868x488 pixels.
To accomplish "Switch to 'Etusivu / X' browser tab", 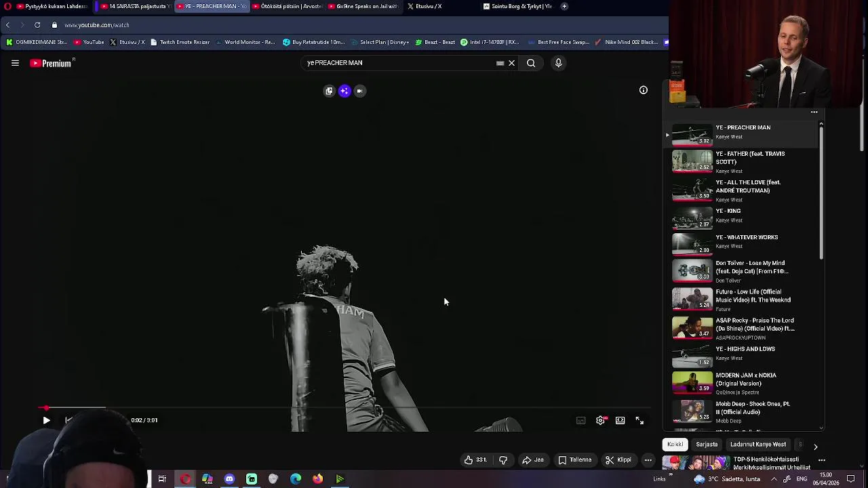I will click(441, 6).
